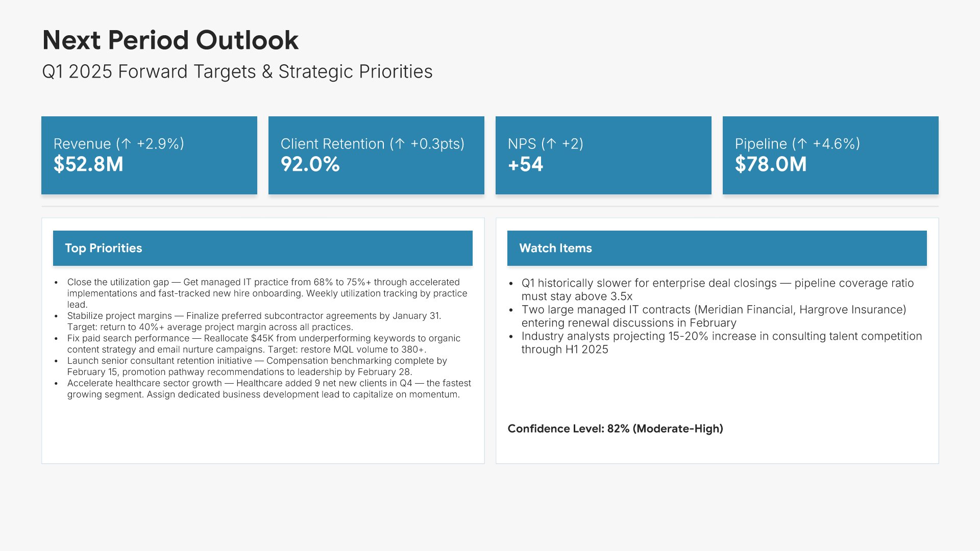Select the +54 NPS value
Viewport: 980px width, 551px height.
[x=525, y=164]
